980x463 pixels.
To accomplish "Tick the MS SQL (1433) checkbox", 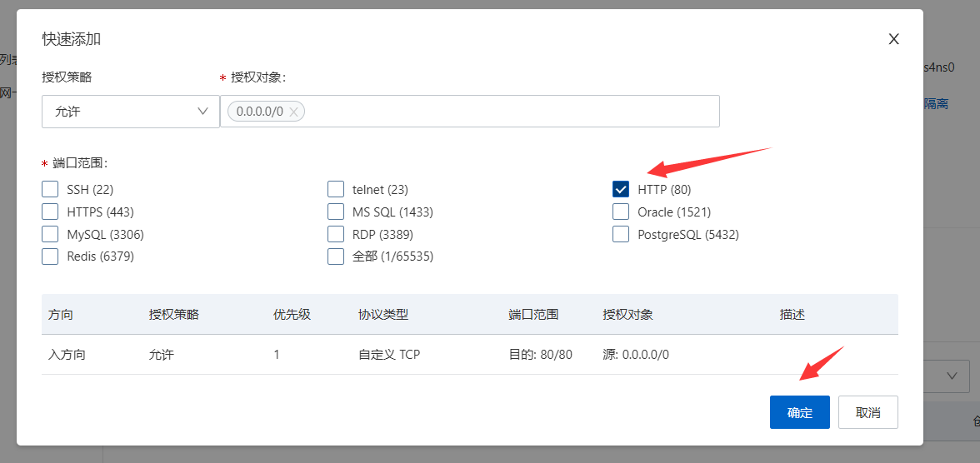I will pyautogui.click(x=336, y=212).
